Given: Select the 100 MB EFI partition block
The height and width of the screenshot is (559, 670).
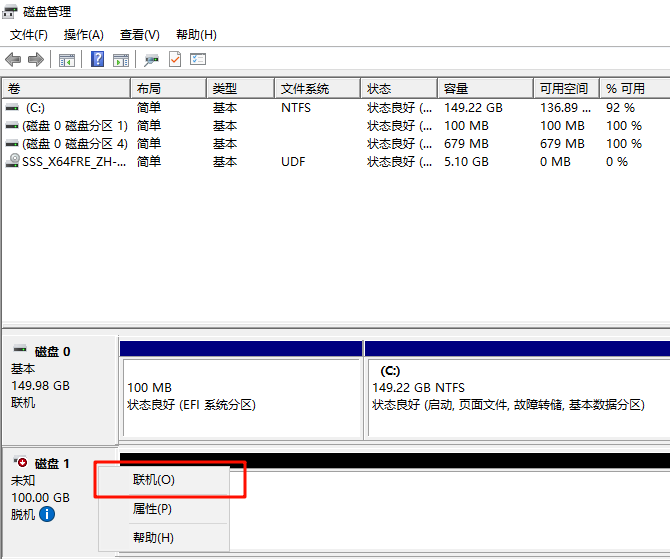Looking at the screenshot, I should 240,396.
